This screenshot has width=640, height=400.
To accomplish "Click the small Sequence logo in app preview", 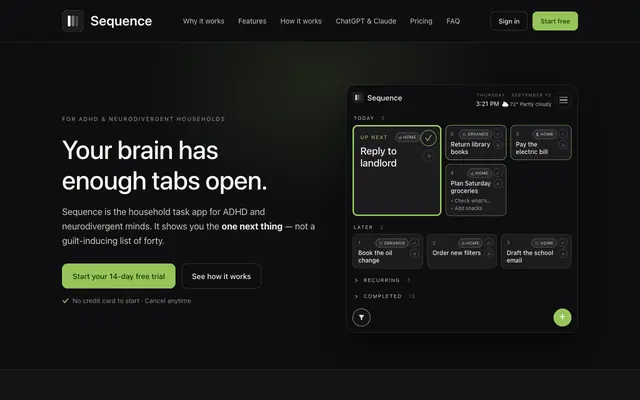I will point(358,98).
